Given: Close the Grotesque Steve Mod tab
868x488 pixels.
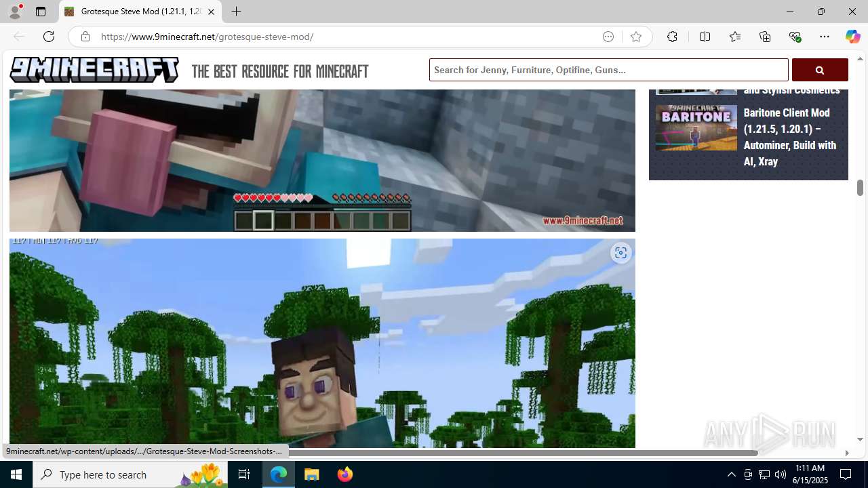Looking at the screenshot, I should [x=211, y=12].
